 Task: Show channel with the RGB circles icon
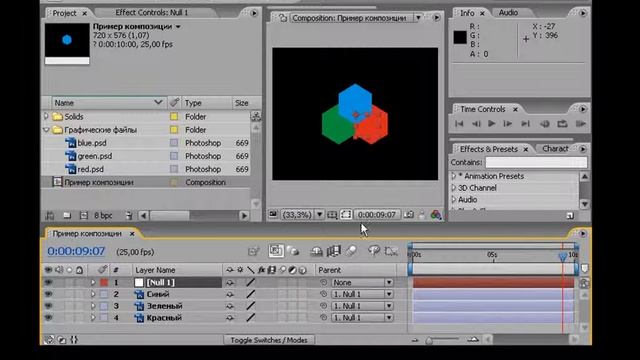[x=436, y=215]
